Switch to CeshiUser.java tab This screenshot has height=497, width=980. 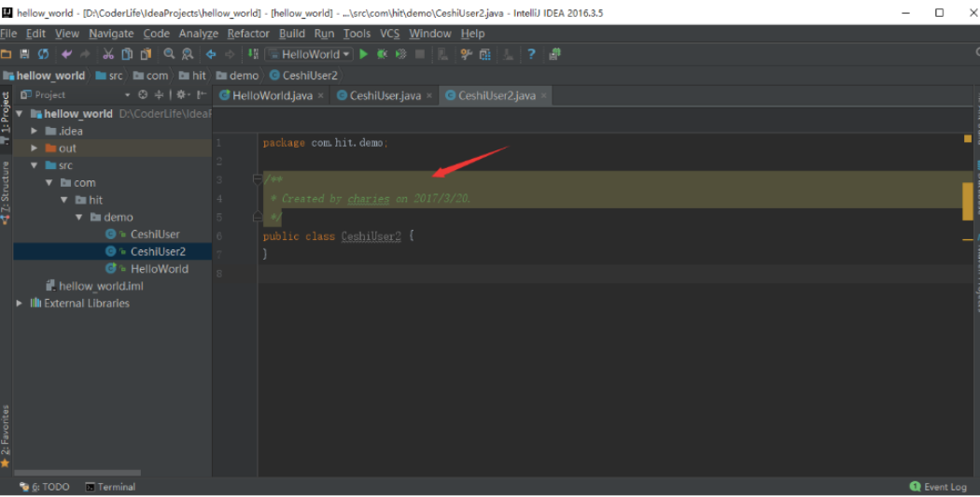tap(385, 96)
